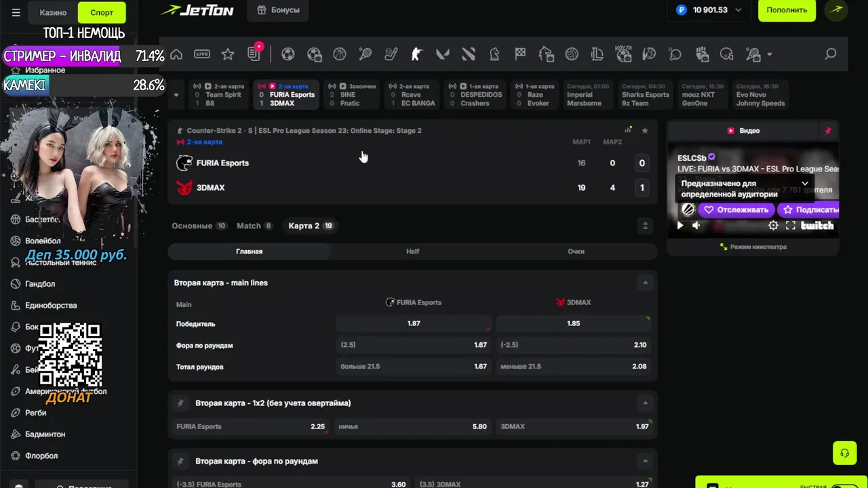Collapse the 'Вторая карта - main lines' section
This screenshot has height=488, width=868.
[x=645, y=283]
